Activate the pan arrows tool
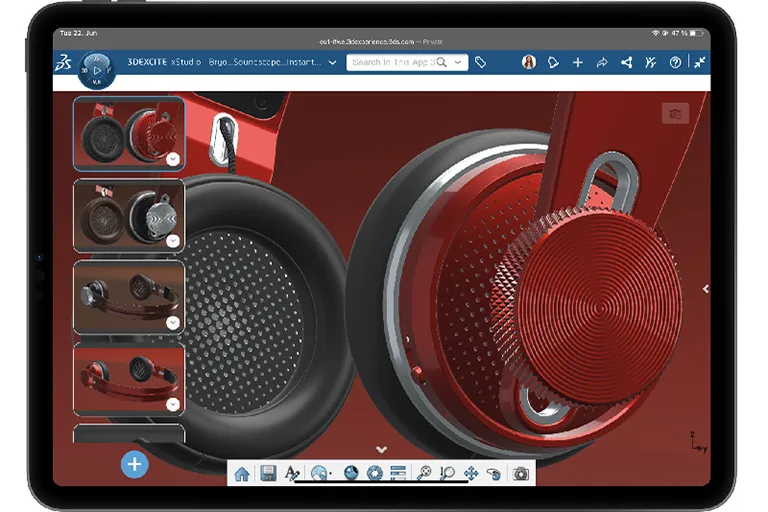The width and height of the screenshot is (768, 512). pyautogui.click(x=470, y=474)
